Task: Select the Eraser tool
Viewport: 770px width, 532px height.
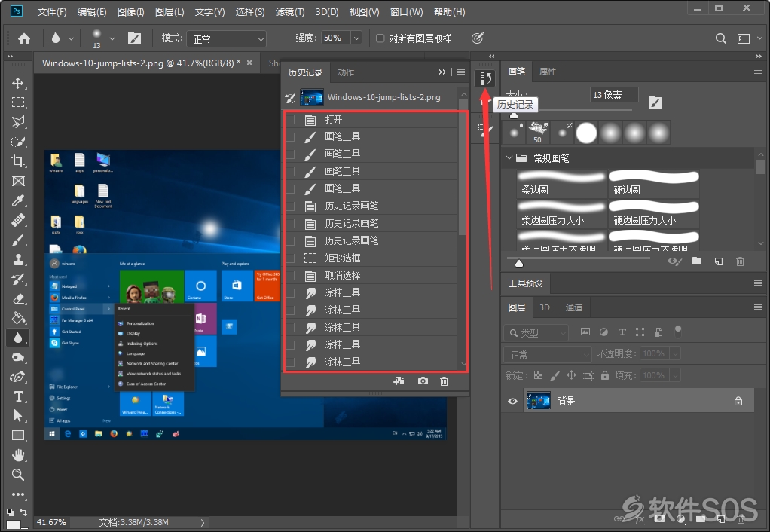Action: coord(18,298)
